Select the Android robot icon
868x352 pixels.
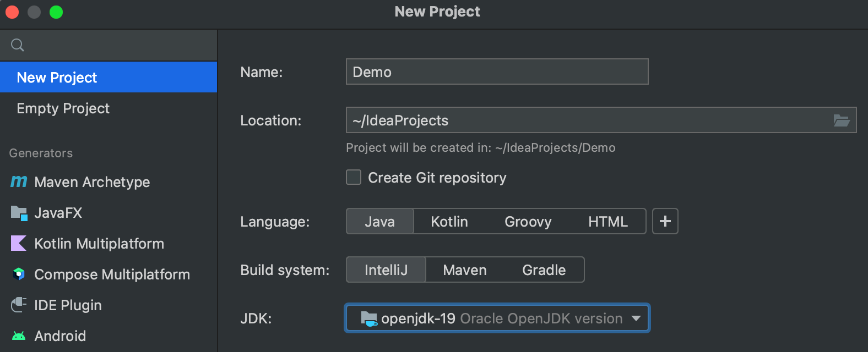(x=19, y=335)
